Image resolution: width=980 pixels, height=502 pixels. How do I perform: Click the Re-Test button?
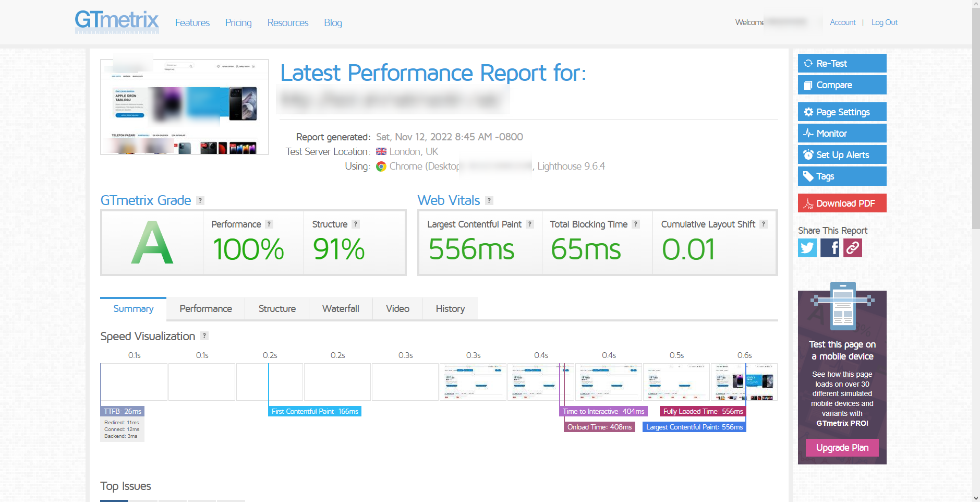click(x=842, y=63)
